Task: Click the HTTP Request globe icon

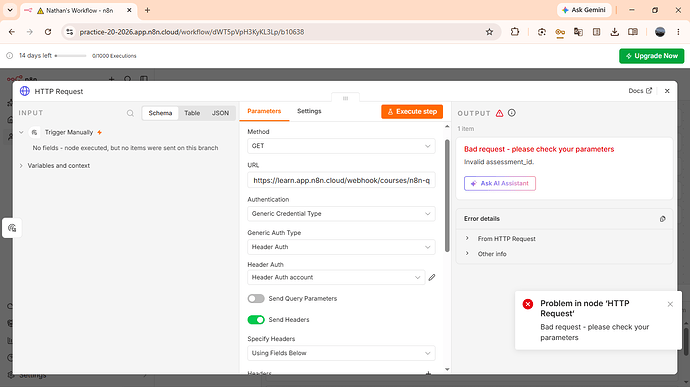Action: (25, 91)
